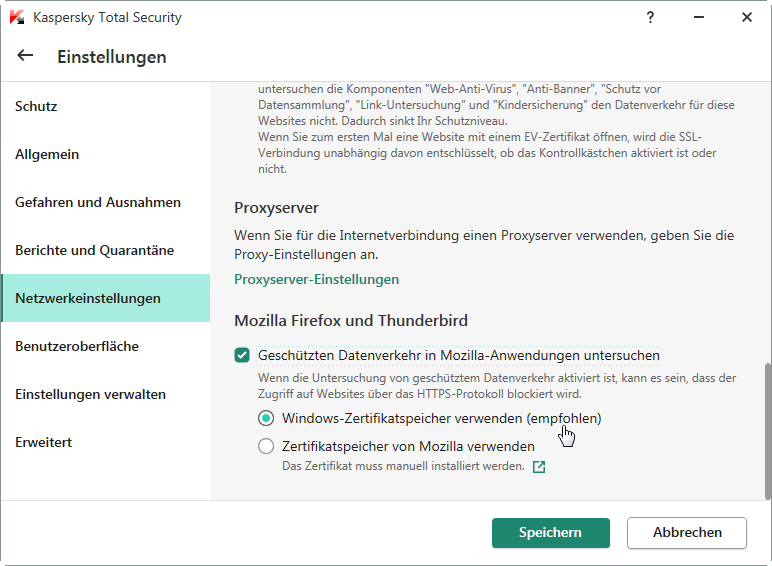
Task: Open the Benutzeroberfläche section
Action: 106,346
